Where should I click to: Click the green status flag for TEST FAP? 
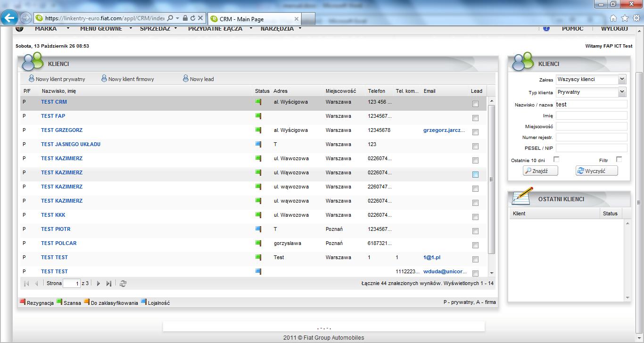[258, 116]
